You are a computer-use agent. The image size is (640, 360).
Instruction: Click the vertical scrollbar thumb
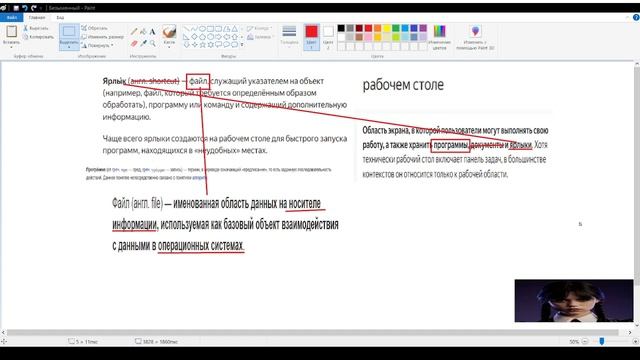(636, 176)
